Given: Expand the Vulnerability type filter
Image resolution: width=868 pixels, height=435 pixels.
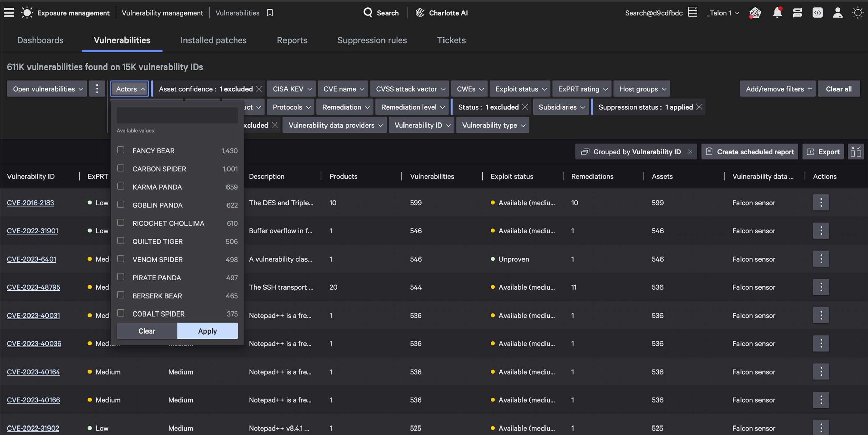Looking at the screenshot, I should click(x=493, y=125).
